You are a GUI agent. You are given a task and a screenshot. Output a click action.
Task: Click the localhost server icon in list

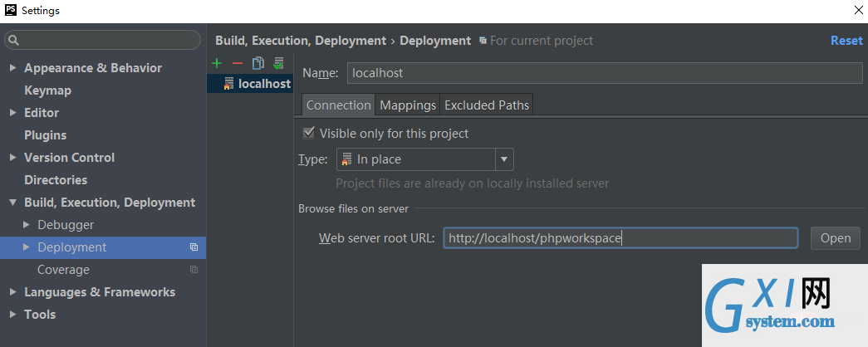[x=228, y=84]
